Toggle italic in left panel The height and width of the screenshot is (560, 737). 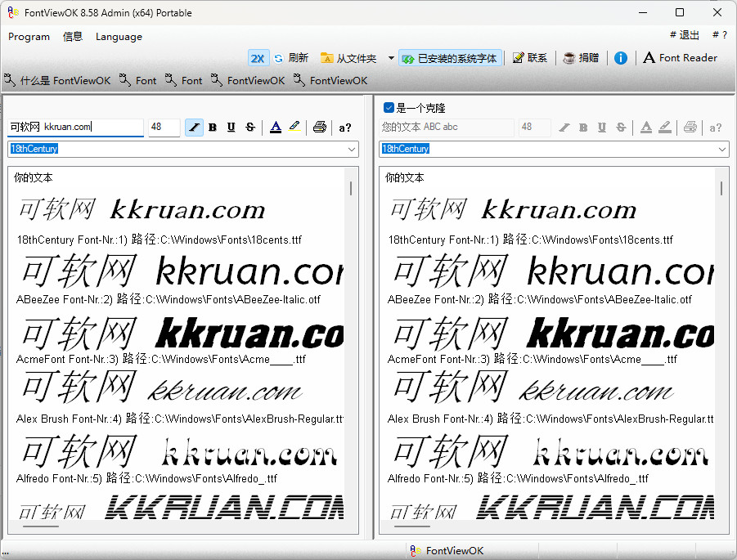(x=194, y=127)
